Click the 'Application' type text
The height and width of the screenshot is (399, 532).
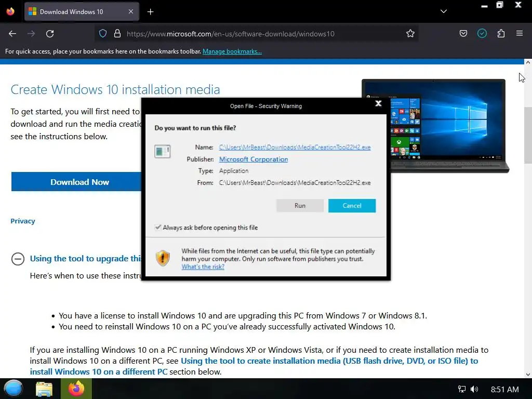(234, 171)
